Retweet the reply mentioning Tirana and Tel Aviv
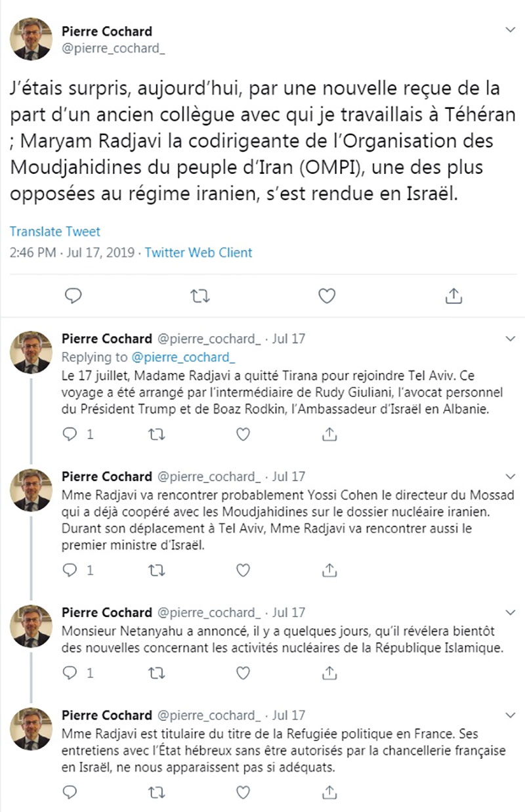Image resolution: width=525 pixels, height=812 pixels. (x=157, y=434)
